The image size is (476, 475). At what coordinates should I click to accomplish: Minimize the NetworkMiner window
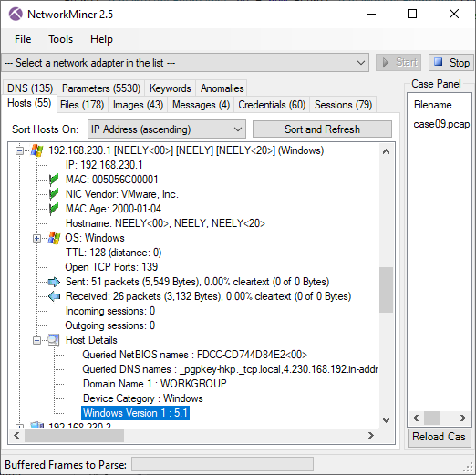371,14
